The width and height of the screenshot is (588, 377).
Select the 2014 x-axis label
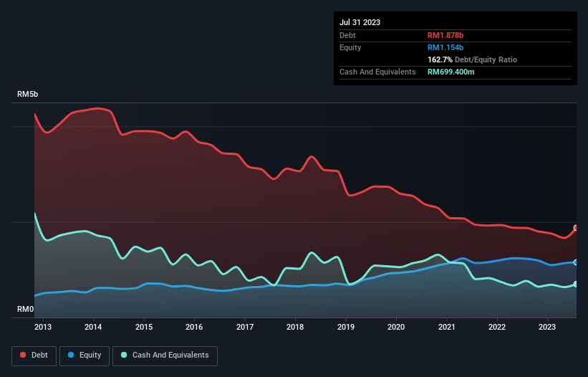point(93,327)
